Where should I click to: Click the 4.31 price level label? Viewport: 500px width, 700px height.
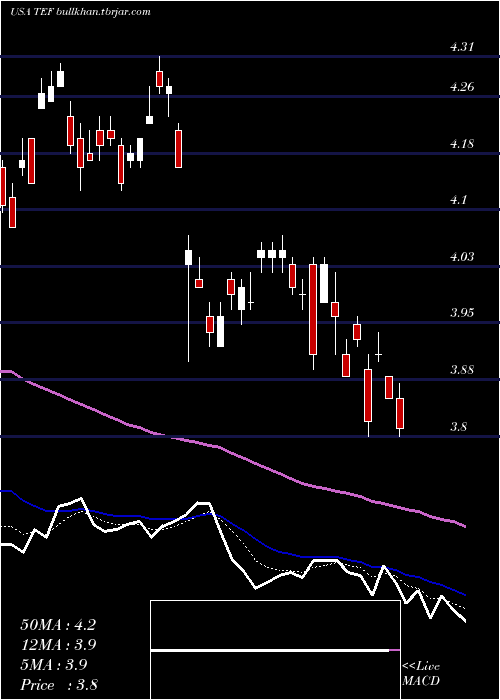point(462,47)
